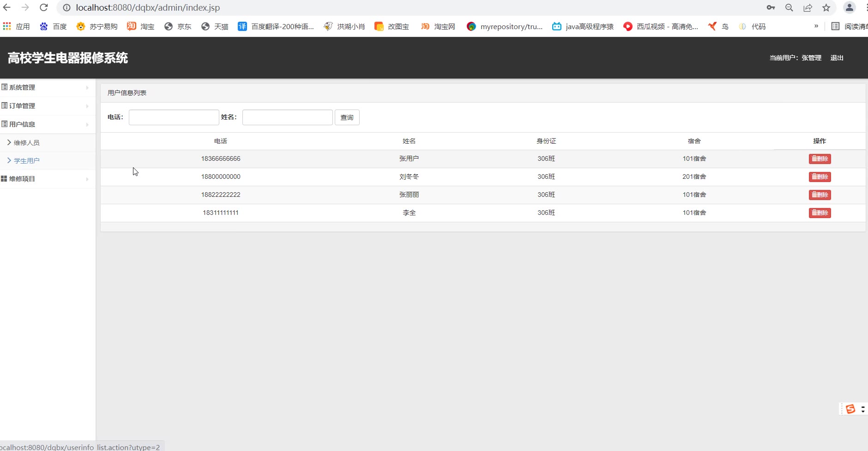Click phone number 18822222222
This screenshot has height=451, width=868.
pyautogui.click(x=221, y=195)
